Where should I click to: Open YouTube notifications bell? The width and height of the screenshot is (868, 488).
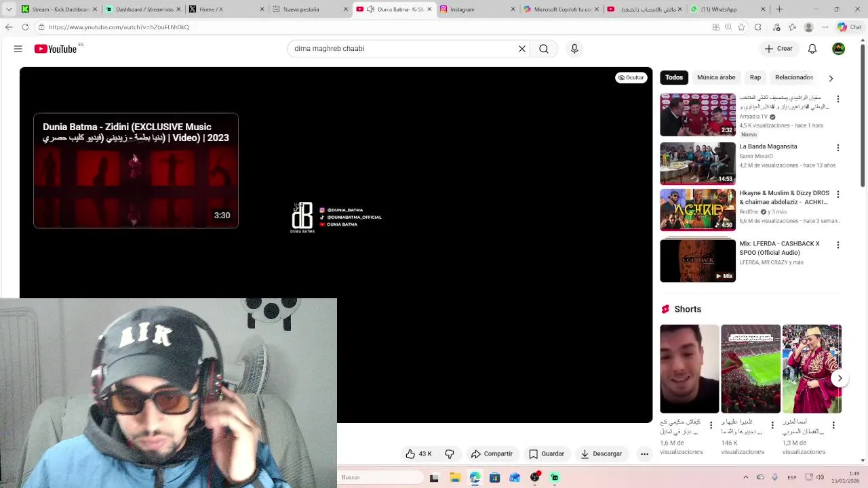[812, 49]
